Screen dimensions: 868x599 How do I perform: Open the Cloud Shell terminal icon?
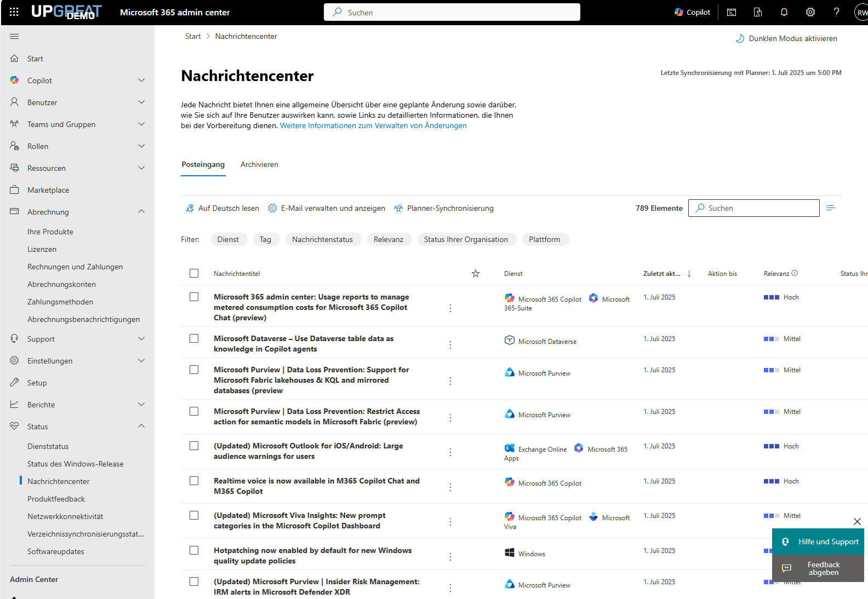tap(732, 12)
